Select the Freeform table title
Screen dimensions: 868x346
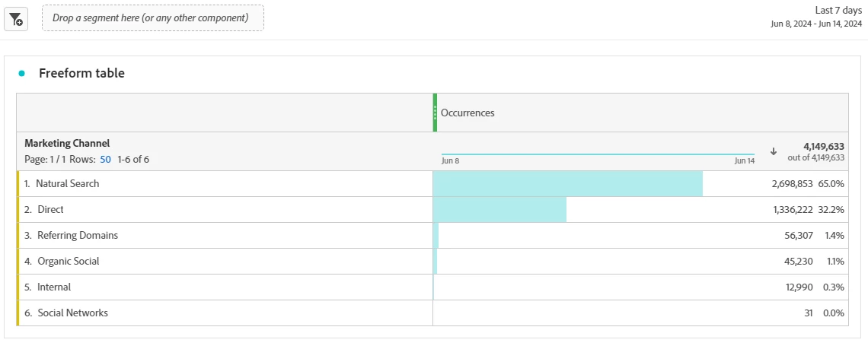tap(81, 73)
